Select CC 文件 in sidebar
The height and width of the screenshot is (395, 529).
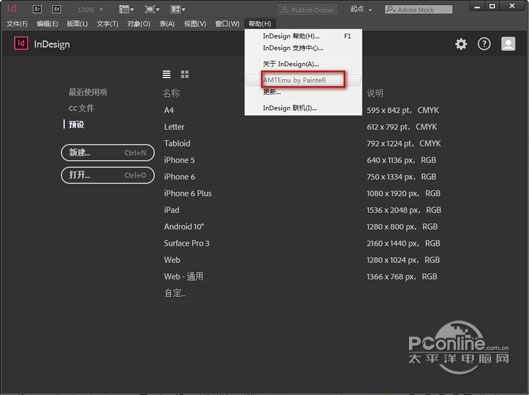point(81,108)
